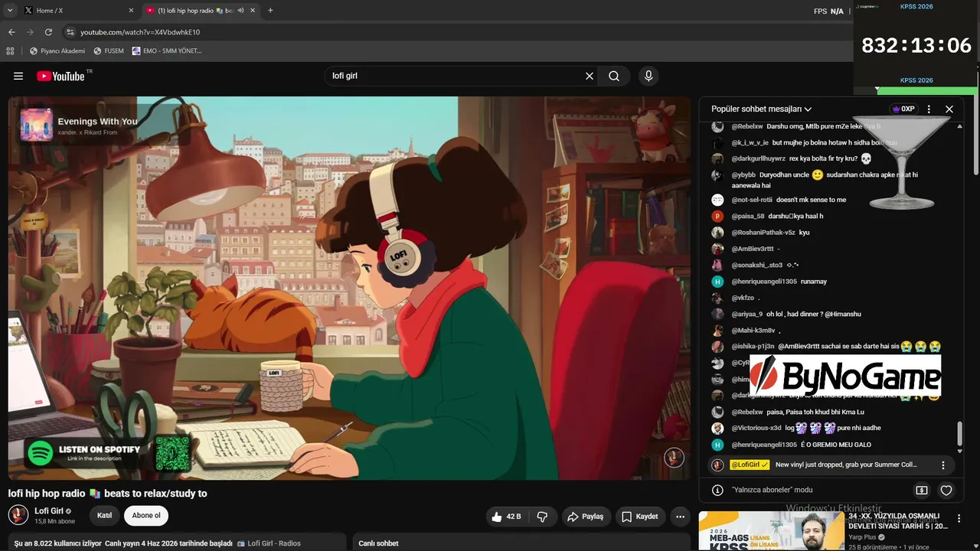Expand the 'Popüler sohbet mesajları' chat filter
This screenshot has width=980, height=551.
tap(761, 109)
